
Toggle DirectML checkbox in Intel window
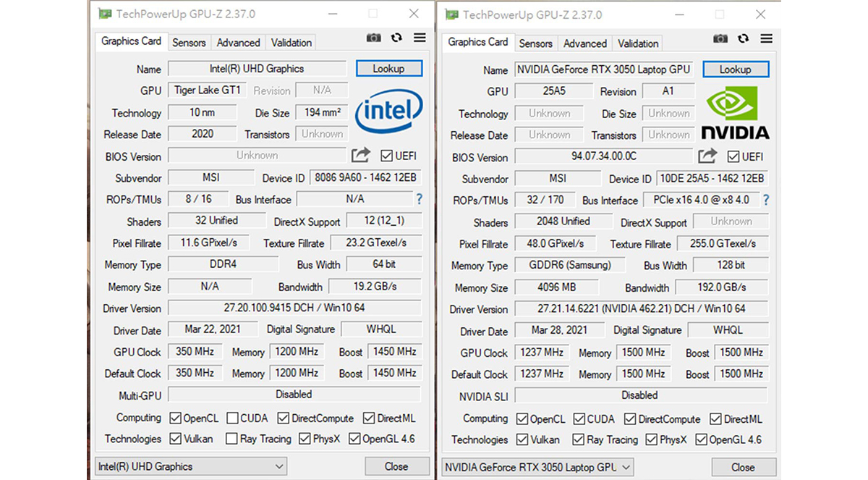point(369,418)
